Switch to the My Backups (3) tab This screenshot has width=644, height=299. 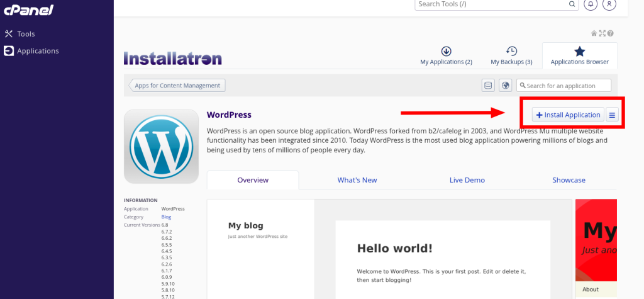[x=511, y=56]
